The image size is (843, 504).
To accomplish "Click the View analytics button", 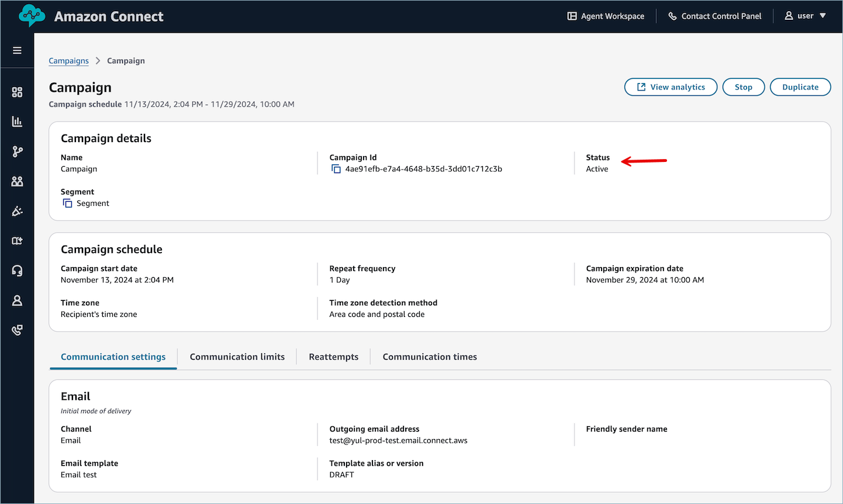I will [671, 87].
